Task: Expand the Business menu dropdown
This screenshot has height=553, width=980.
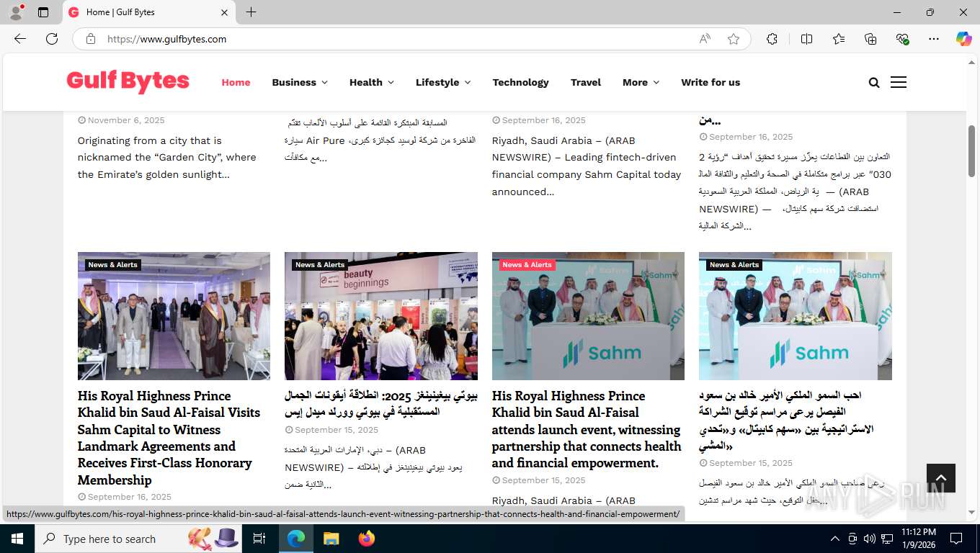Action: pos(300,83)
